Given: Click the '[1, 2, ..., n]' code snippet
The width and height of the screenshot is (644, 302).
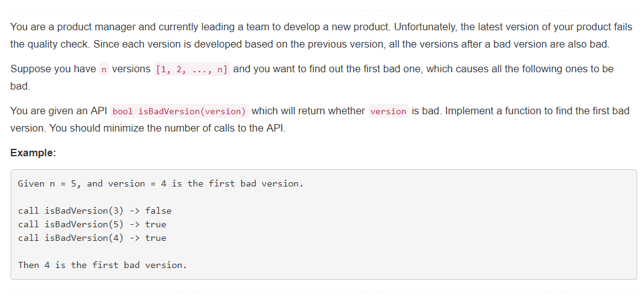Looking at the screenshot, I should [192, 69].
